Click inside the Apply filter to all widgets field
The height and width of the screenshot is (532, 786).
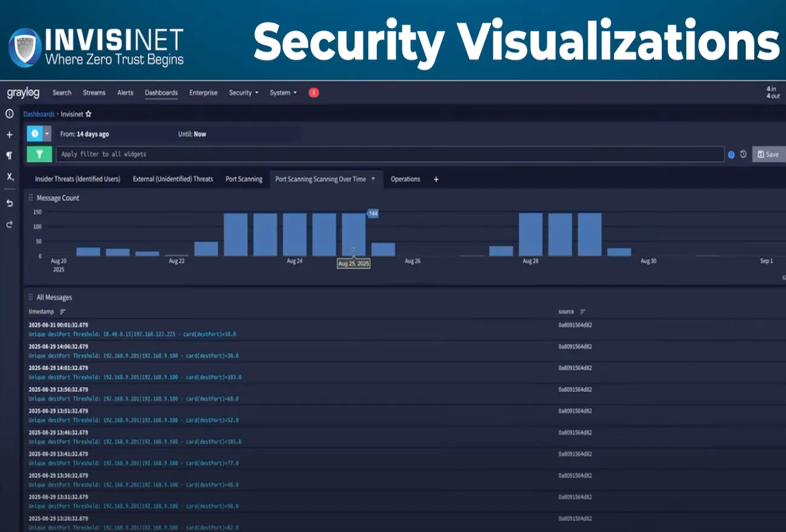tap(242, 154)
